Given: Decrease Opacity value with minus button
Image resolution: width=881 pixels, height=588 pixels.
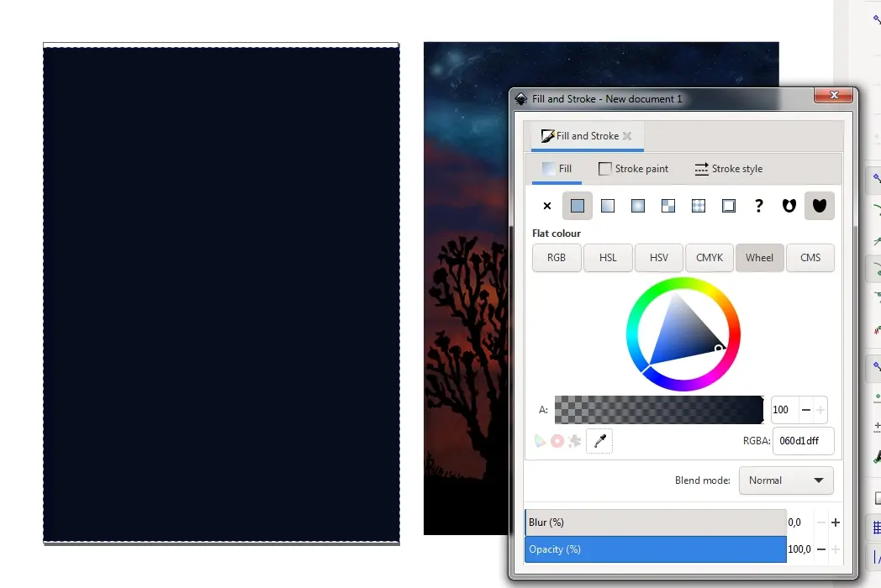Looking at the screenshot, I should 820,549.
